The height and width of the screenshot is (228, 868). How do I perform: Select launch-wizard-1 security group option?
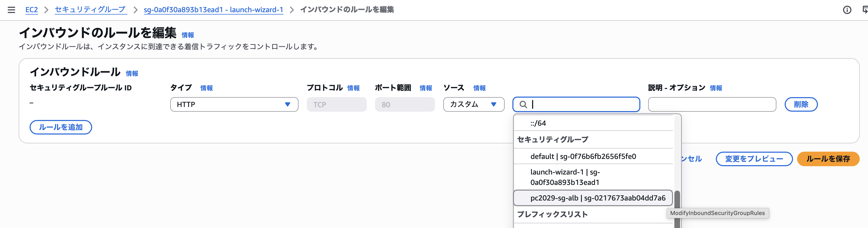pos(593,177)
